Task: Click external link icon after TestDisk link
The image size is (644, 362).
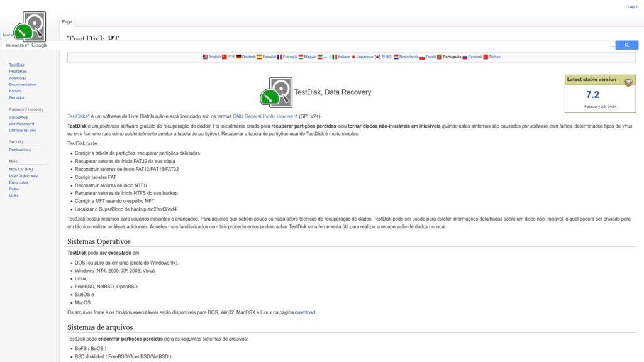Action: point(88,116)
